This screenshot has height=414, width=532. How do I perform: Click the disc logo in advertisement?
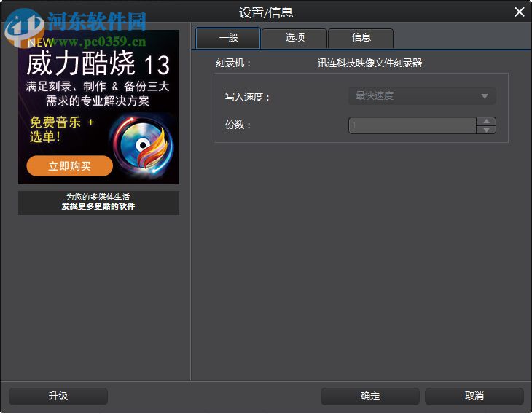[142, 145]
